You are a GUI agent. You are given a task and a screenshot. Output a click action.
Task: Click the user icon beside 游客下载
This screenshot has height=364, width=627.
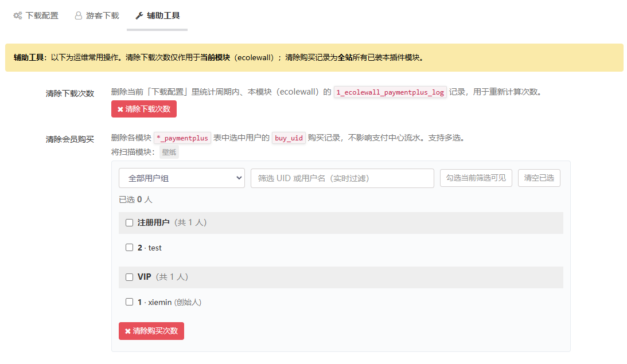pyautogui.click(x=79, y=15)
